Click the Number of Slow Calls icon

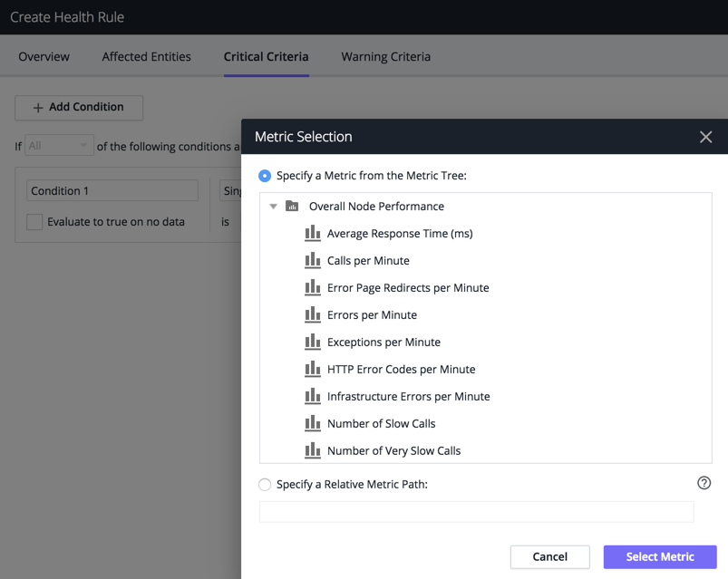[x=313, y=423]
